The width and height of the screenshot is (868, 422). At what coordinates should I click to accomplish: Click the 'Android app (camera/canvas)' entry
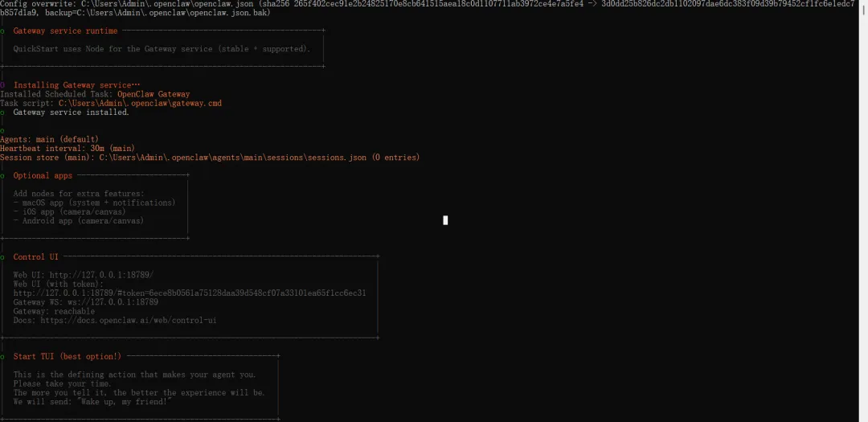pyautogui.click(x=79, y=220)
